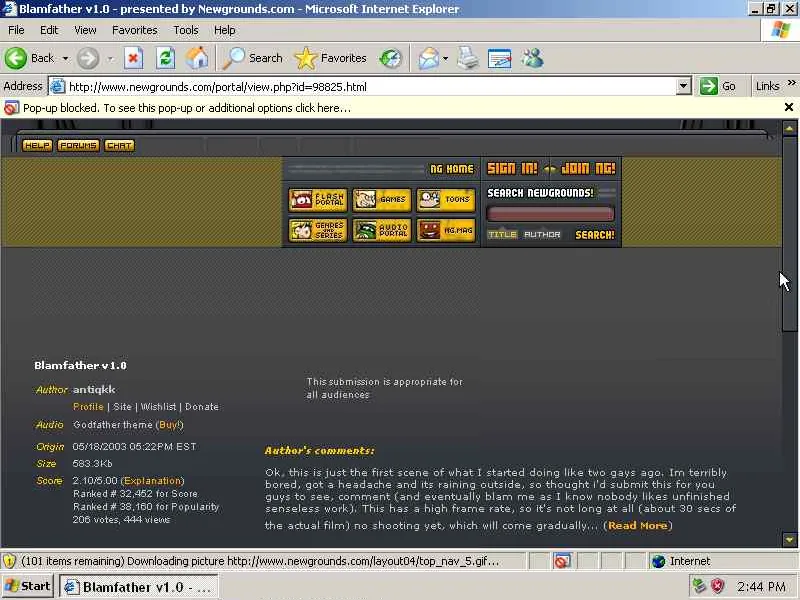Viewport: 800px width, 600px height.
Task: Open the File menu
Action: [x=16, y=30]
